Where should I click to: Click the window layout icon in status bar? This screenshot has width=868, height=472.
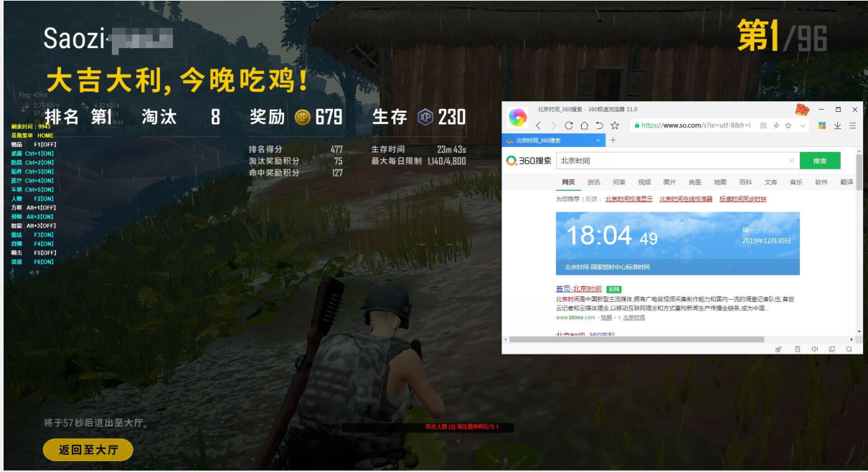point(832,349)
